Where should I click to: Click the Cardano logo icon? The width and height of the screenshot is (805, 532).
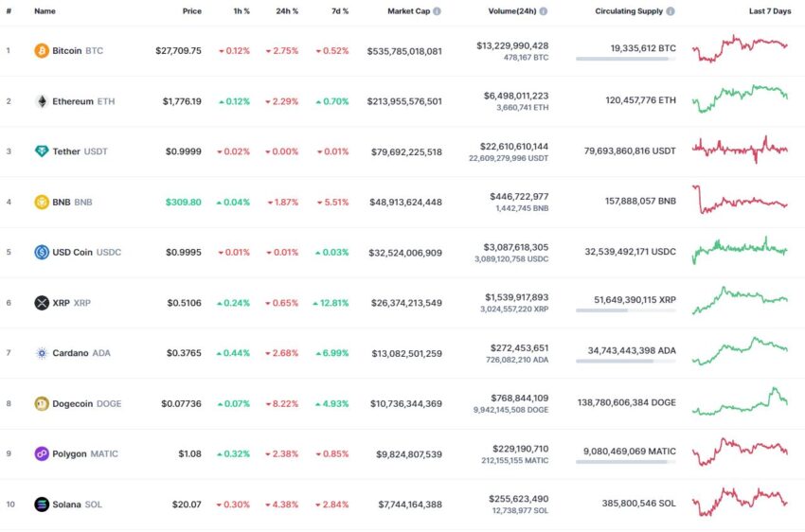click(42, 353)
